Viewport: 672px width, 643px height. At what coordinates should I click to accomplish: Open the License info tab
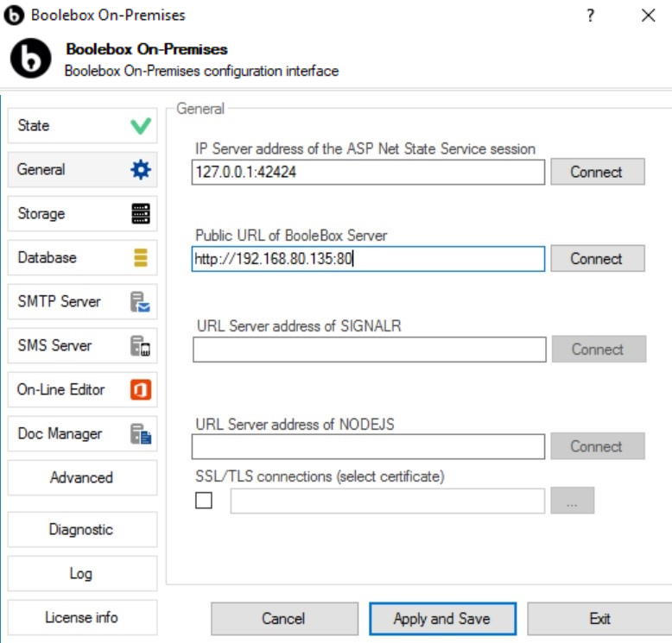point(82,618)
